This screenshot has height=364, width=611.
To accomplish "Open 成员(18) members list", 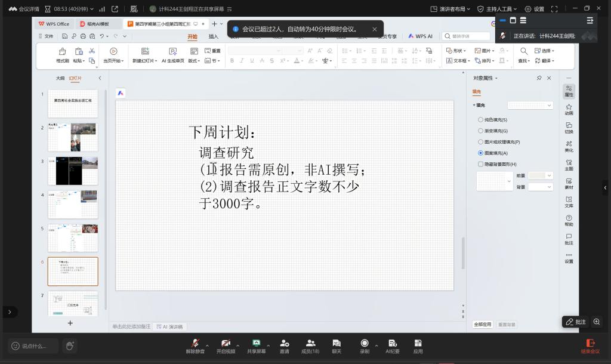I will click(x=310, y=343).
